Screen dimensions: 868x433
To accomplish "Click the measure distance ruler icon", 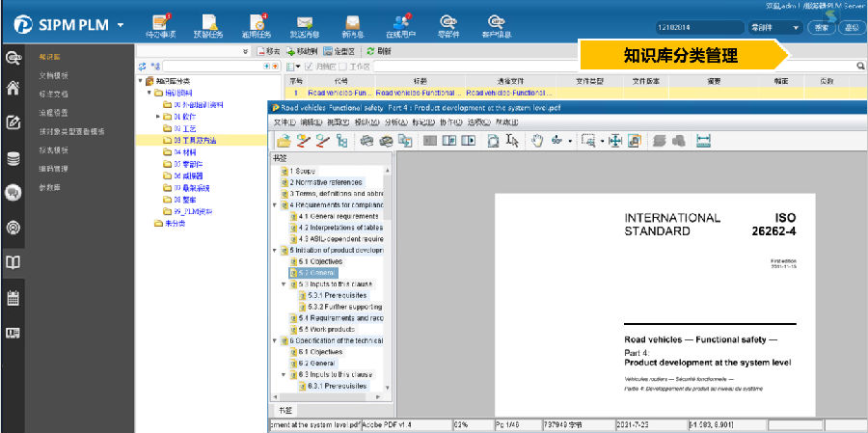I will pyautogui.click(x=703, y=141).
